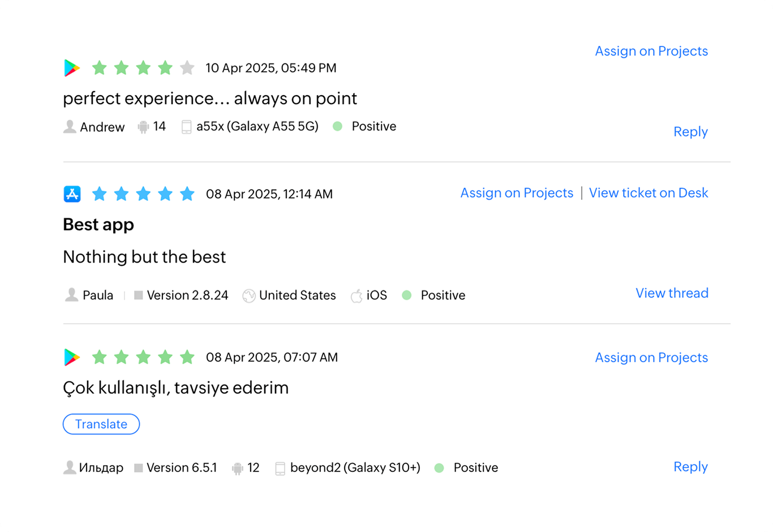Click the device icon next to Galaxy A55 5G
773x532 pixels.
point(186,126)
